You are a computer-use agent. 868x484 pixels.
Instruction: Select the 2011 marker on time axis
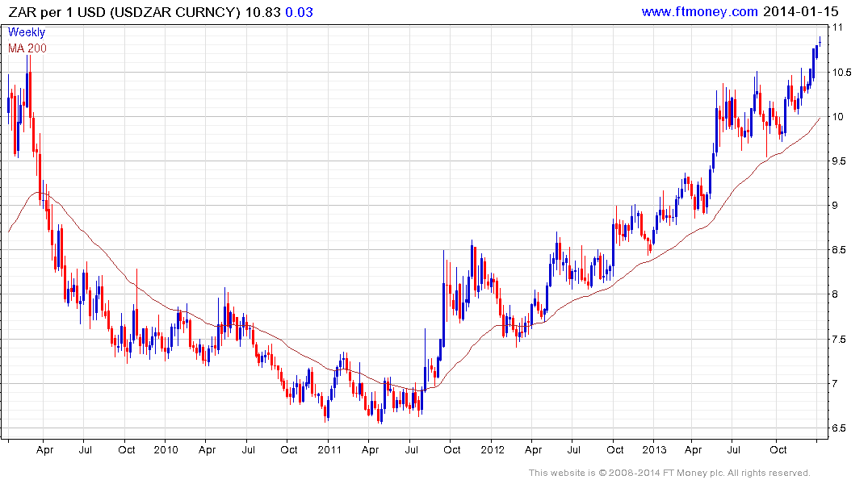click(x=329, y=449)
